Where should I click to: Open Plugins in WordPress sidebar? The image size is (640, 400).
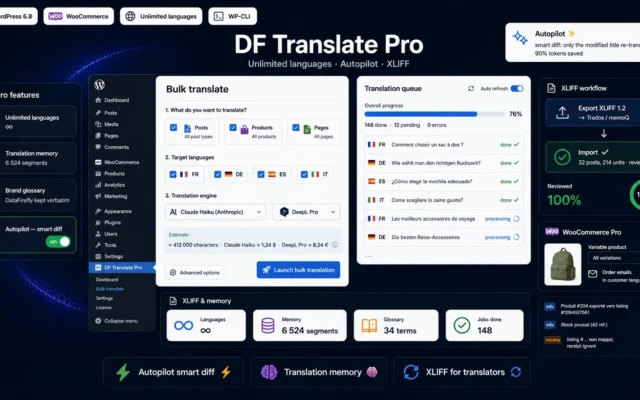pyautogui.click(x=108, y=222)
